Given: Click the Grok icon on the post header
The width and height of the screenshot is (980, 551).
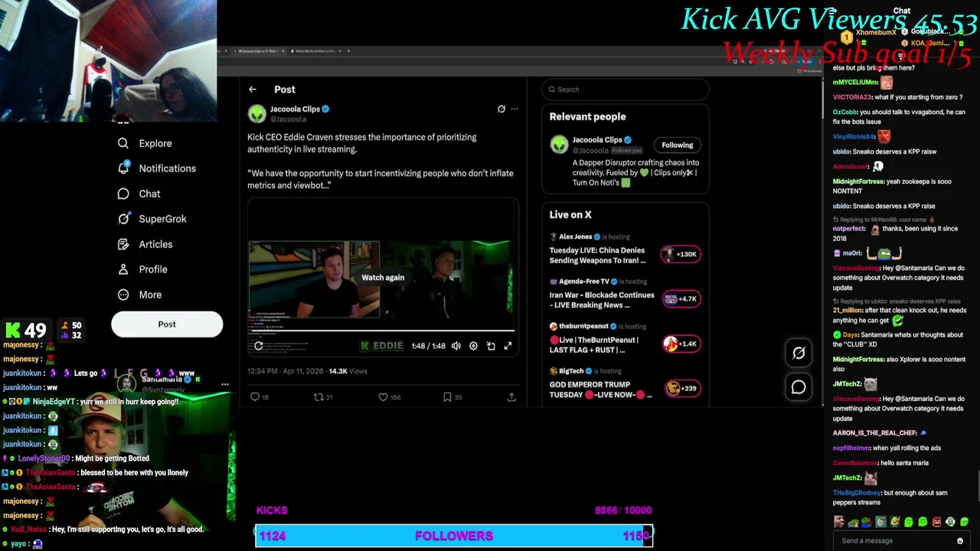Looking at the screenshot, I should pos(501,109).
